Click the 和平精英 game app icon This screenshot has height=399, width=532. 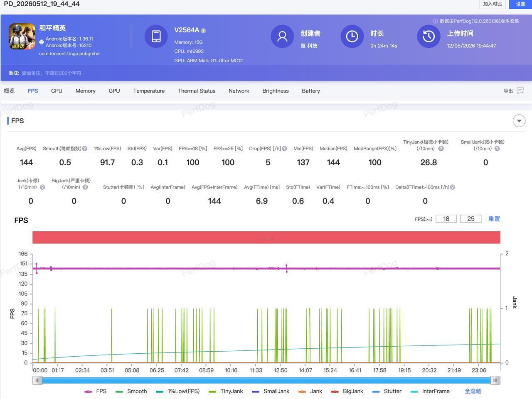[22, 37]
